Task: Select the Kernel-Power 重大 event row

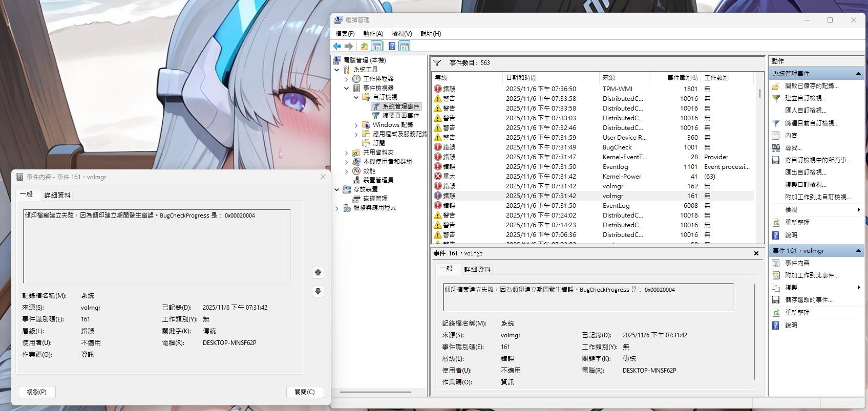Action: (x=593, y=177)
